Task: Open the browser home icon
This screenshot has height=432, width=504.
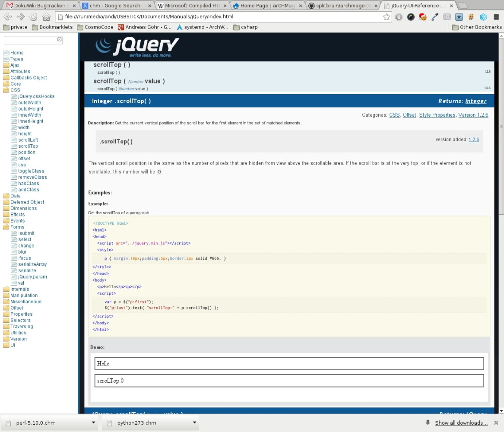Action: [x=46, y=17]
